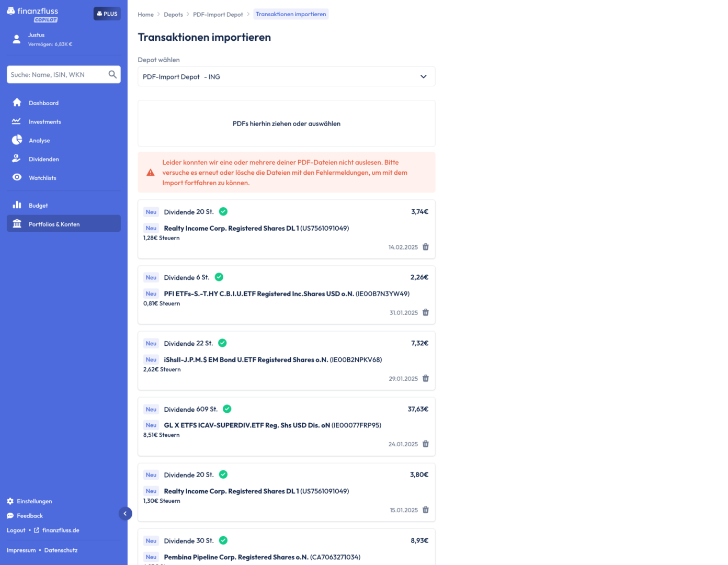
Task: Open the Feedback link
Action: pyautogui.click(x=25, y=516)
